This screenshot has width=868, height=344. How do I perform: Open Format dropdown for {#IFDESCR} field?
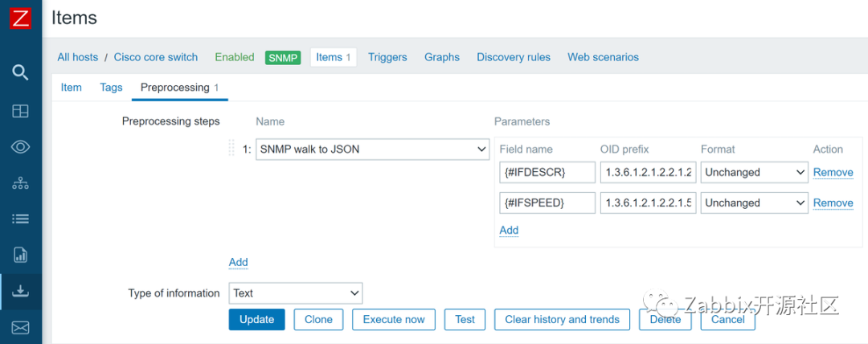(x=755, y=172)
